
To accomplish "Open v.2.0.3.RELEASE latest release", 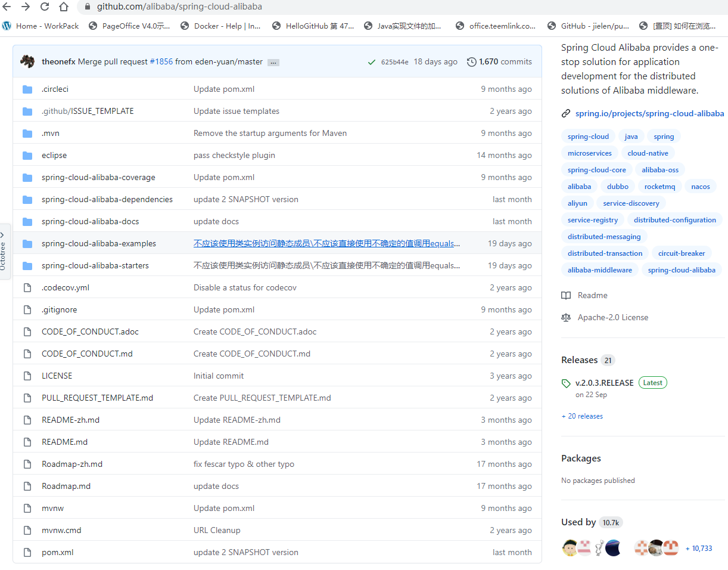I will (x=604, y=383).
